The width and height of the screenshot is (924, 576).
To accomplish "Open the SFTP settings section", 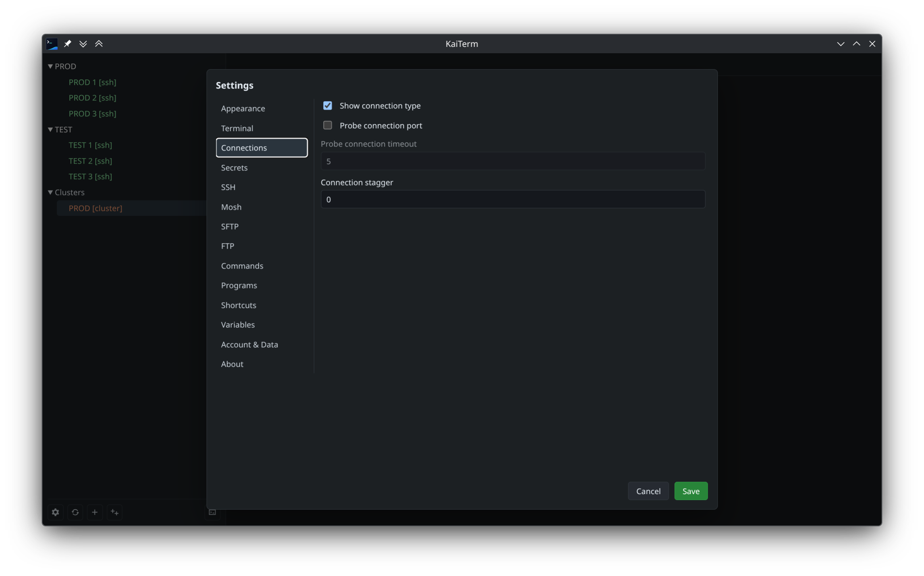I will pyautogui.click(x=262, y=226).
